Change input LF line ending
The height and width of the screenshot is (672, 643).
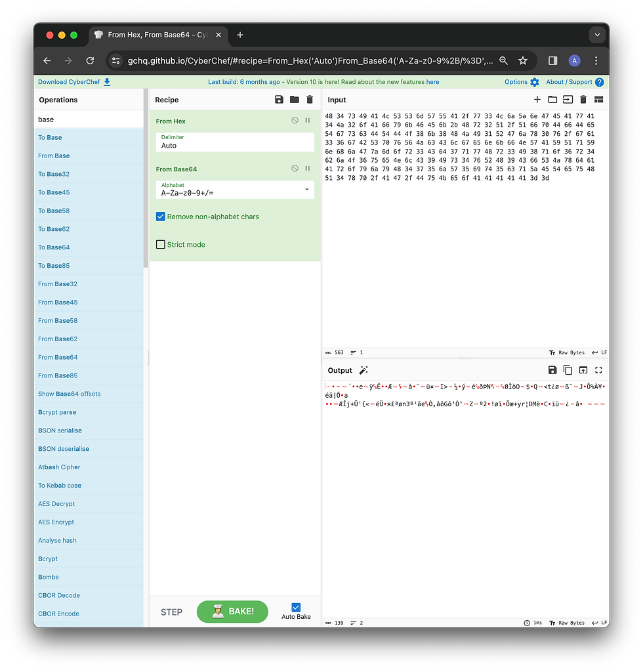[599, 352]
